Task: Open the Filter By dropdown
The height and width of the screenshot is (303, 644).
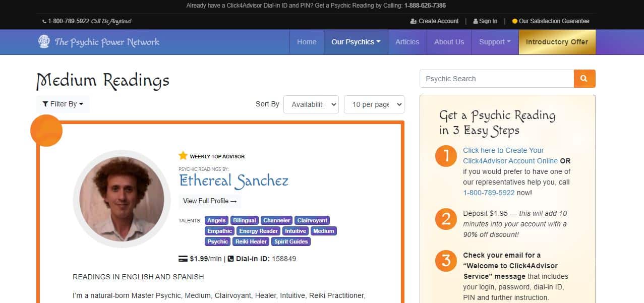Action: click(x=63, y=104)
